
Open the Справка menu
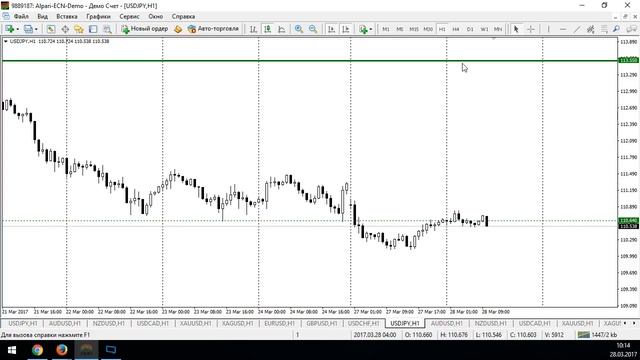point(183,16)
